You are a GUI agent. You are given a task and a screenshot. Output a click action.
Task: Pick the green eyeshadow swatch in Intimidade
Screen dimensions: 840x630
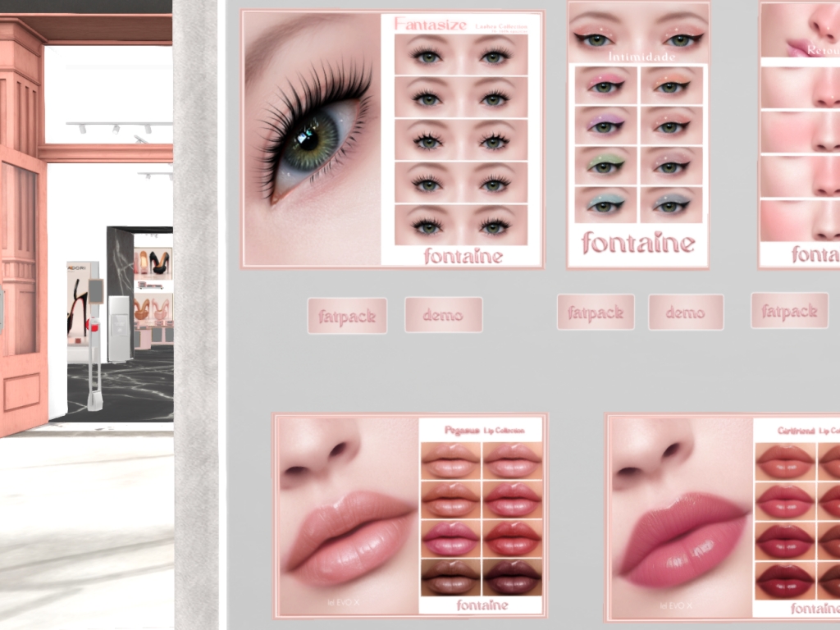[606, 165]
